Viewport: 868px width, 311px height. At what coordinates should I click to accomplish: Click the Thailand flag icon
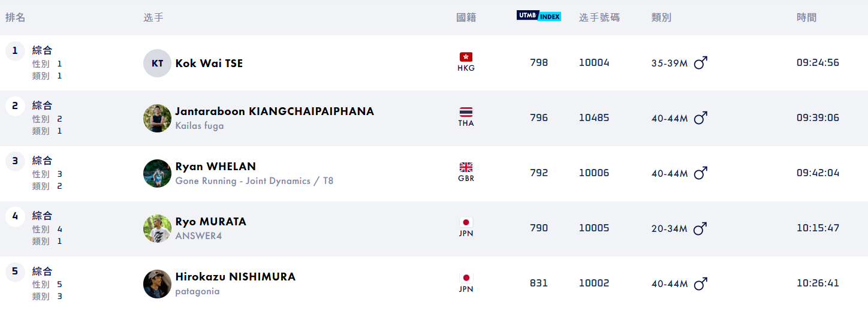tap(466, 112)
